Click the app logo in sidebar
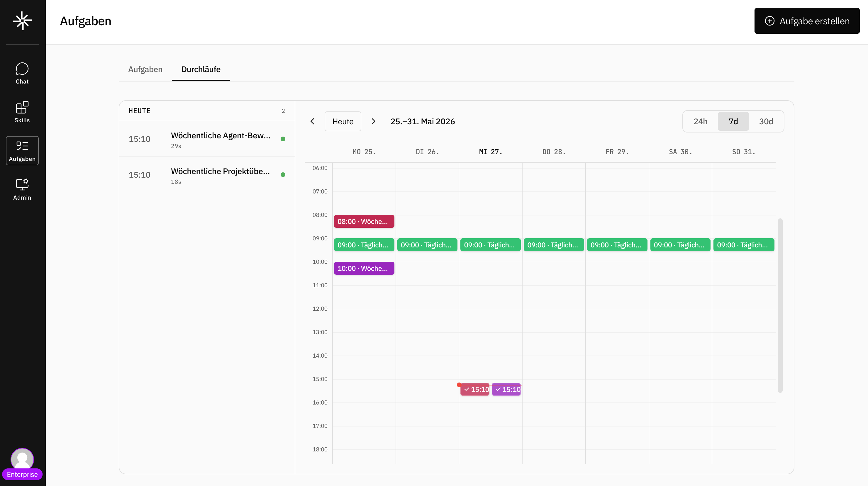Viewport: 868px width, 486px height. click(x=22, y=21)
